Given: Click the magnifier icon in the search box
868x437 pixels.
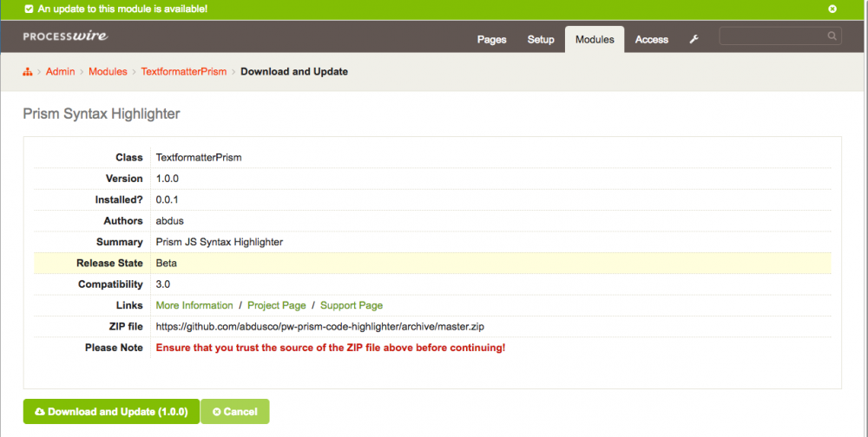Looking at the screenshot, I should [832, 36].
